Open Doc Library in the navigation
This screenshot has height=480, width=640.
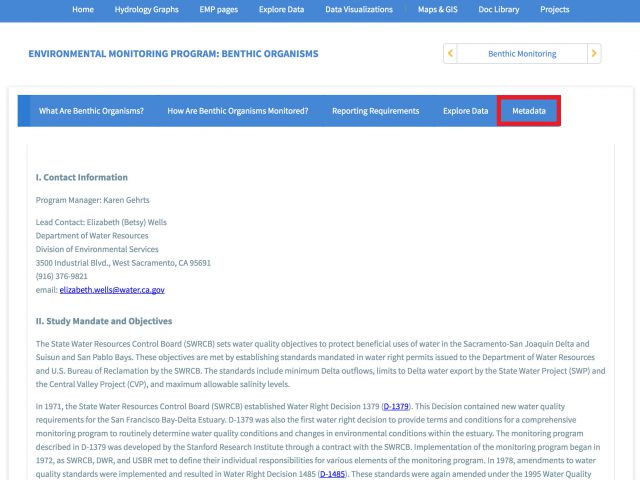499,9
